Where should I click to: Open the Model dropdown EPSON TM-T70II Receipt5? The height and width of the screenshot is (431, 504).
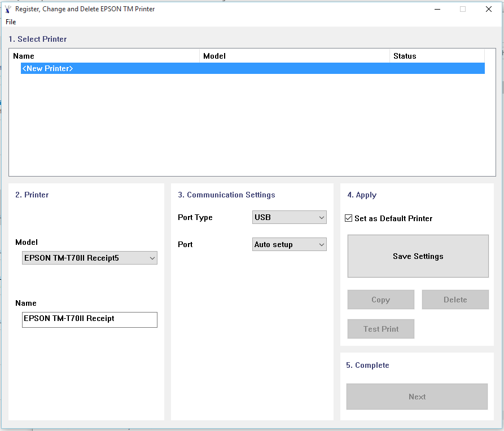(x=90, y=258)
